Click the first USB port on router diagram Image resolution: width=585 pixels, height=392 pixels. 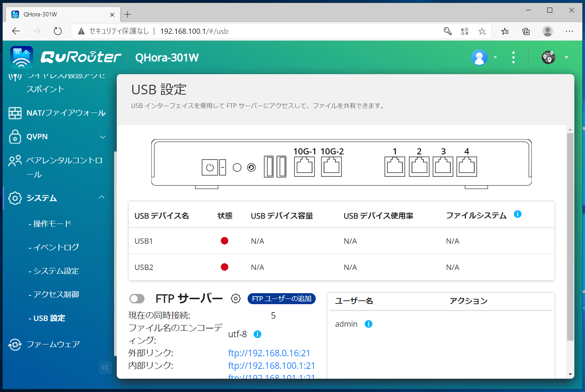click(x=269, y=167)
